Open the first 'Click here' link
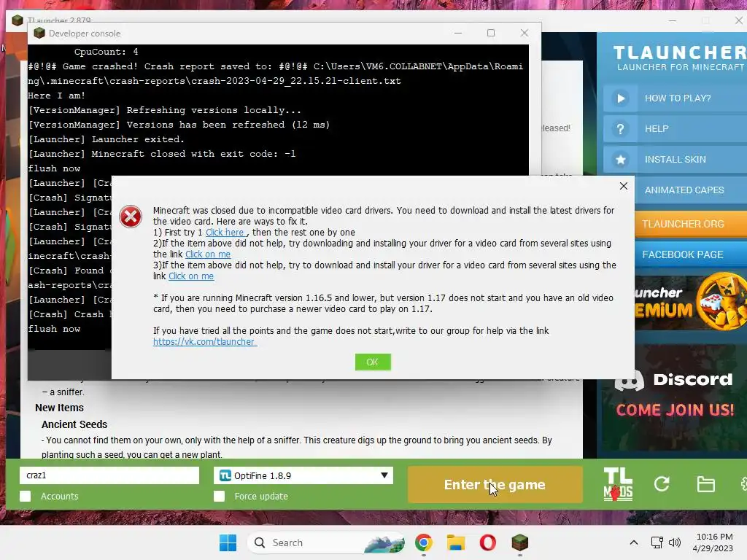The image size is (747, 560). (226, 233)
